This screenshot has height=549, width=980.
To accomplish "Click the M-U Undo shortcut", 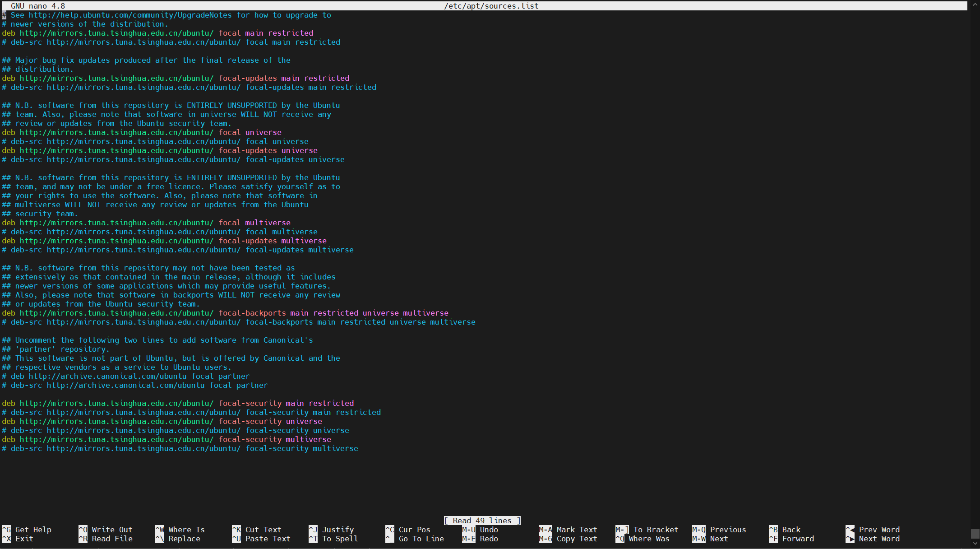I will coord(481,530).
